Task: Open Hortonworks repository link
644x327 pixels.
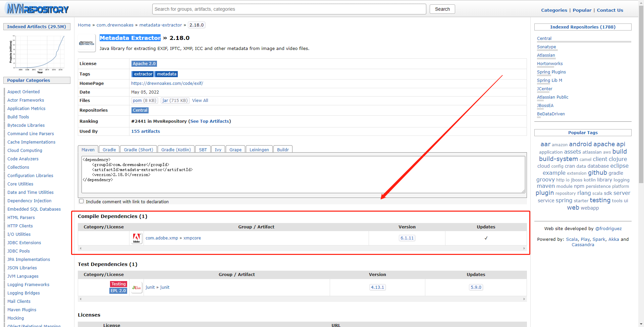Action: click(550, 64)
